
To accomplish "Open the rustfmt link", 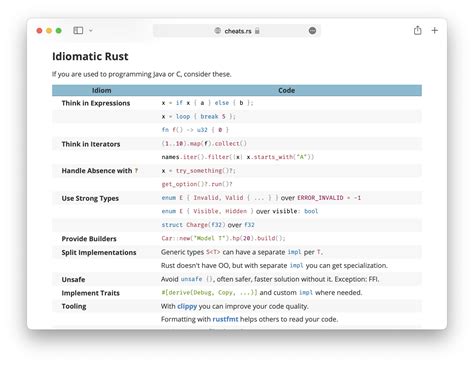I will [x=225, y=319].
